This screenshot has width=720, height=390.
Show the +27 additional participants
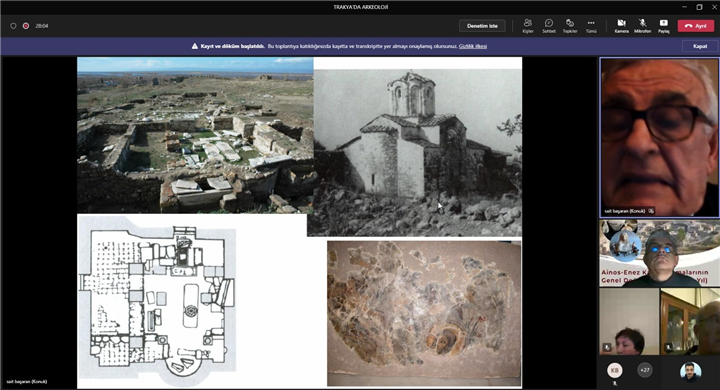[x=645, y=370]
